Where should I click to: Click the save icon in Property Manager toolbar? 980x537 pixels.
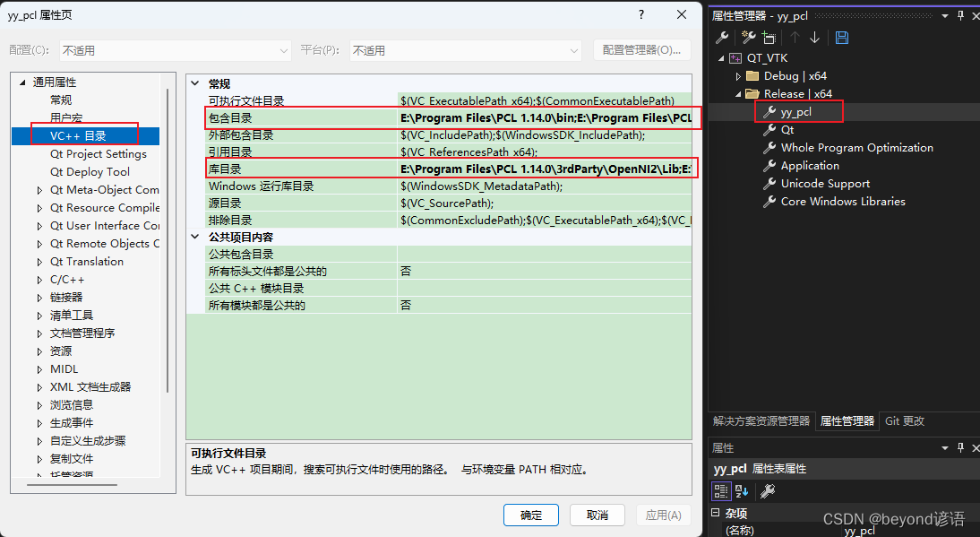(842, 37)
